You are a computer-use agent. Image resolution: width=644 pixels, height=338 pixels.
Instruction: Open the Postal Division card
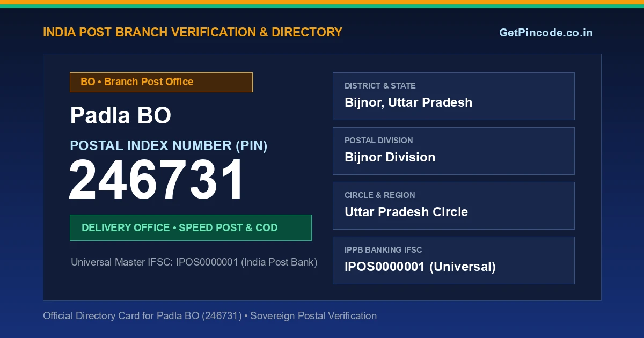pos(453,151)
